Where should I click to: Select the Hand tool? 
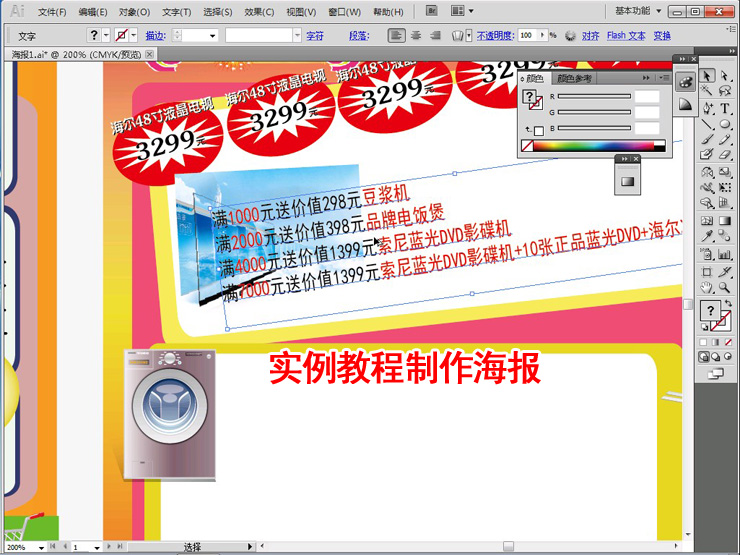[x=708, y=287]
